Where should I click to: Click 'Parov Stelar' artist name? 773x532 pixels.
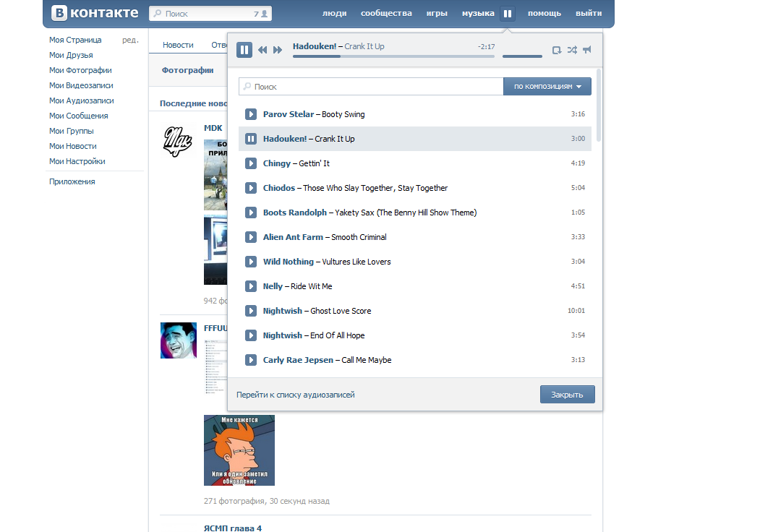point(289,114)
